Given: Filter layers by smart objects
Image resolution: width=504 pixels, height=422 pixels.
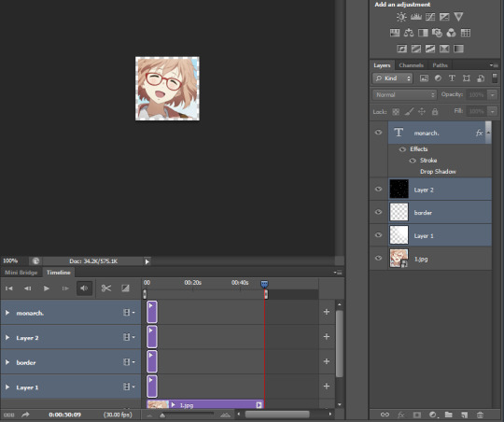Looking at the screenshot, I should (481, 78).
